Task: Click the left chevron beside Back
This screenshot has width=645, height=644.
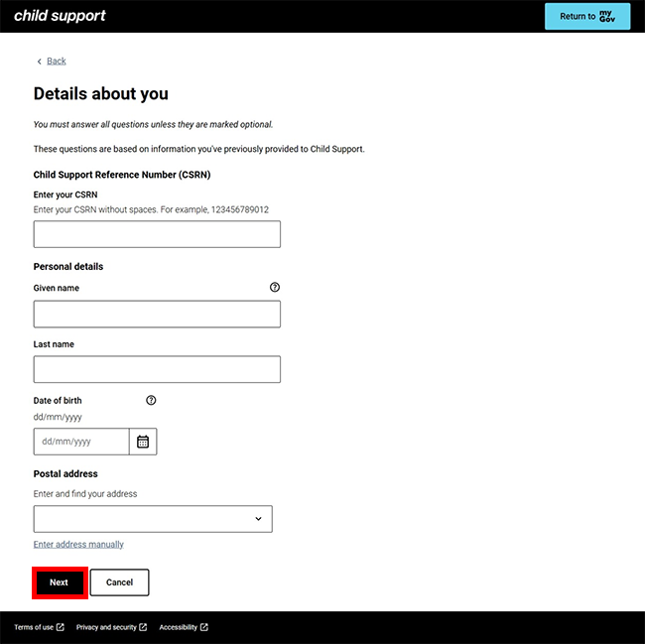Action: (x=40, y=62)
